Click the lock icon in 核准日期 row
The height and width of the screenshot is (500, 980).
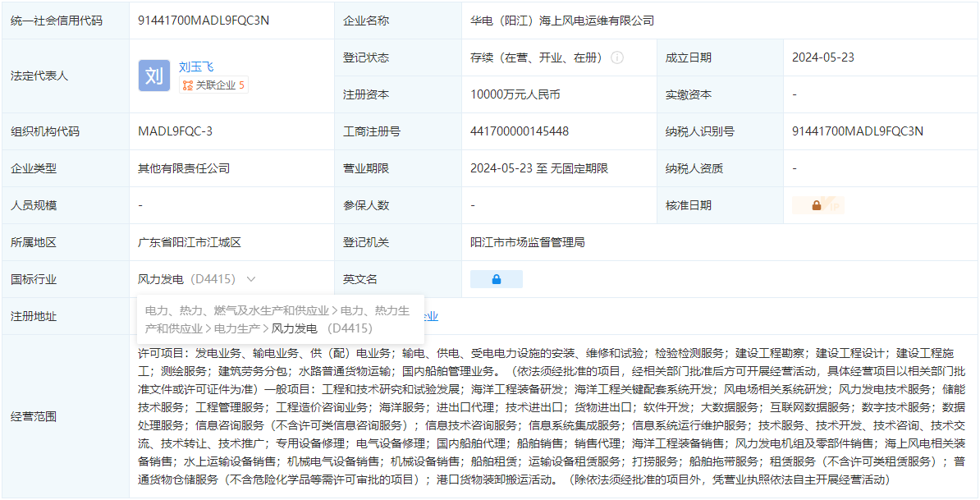pos(816,206)
